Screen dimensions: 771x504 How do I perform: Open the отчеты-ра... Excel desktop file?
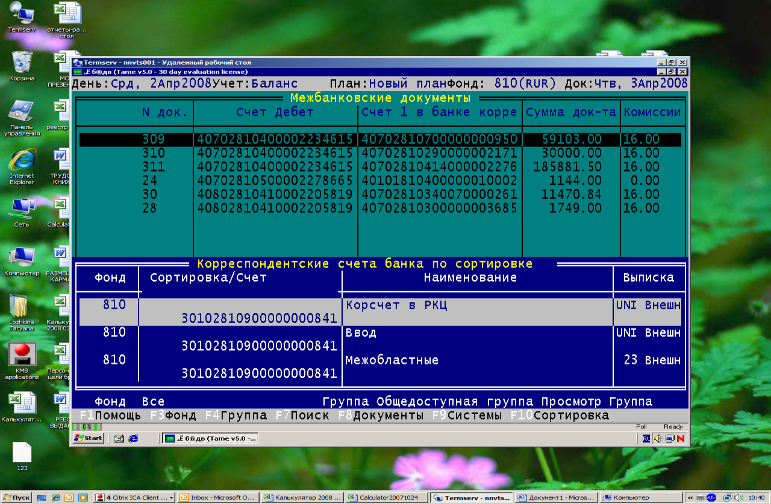67,20
